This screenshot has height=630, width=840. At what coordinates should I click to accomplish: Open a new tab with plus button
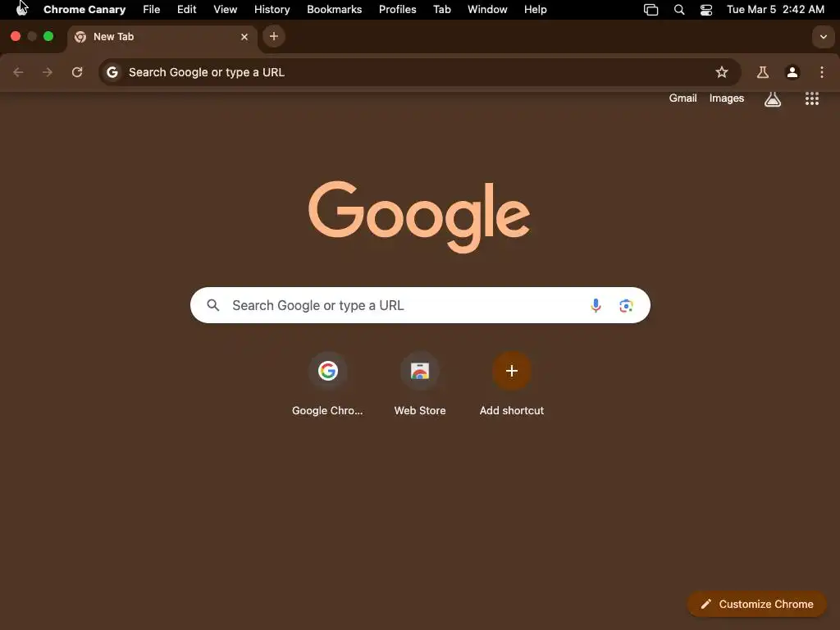[274, 36]
